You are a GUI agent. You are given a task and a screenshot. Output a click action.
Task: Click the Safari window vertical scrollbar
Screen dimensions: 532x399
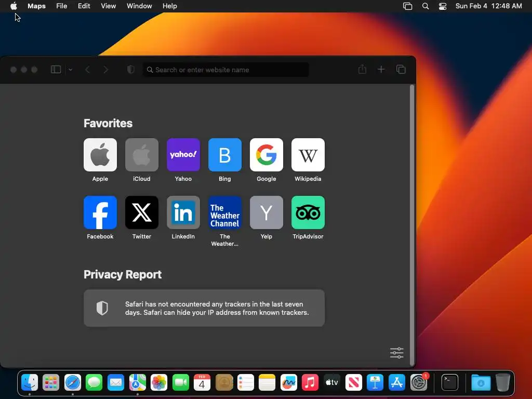click(412, 225)
